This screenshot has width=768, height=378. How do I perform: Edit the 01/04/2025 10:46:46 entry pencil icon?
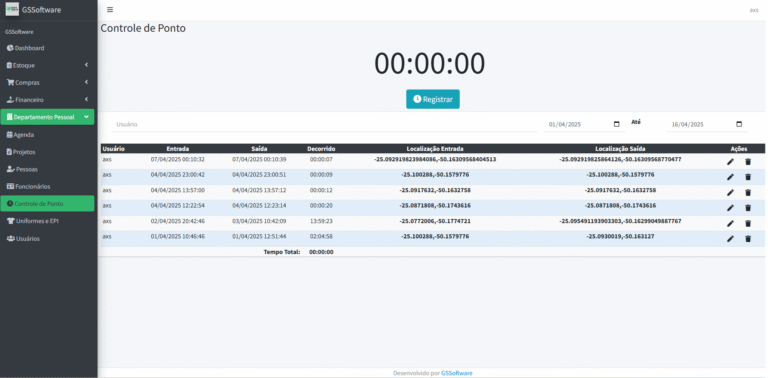730,238
